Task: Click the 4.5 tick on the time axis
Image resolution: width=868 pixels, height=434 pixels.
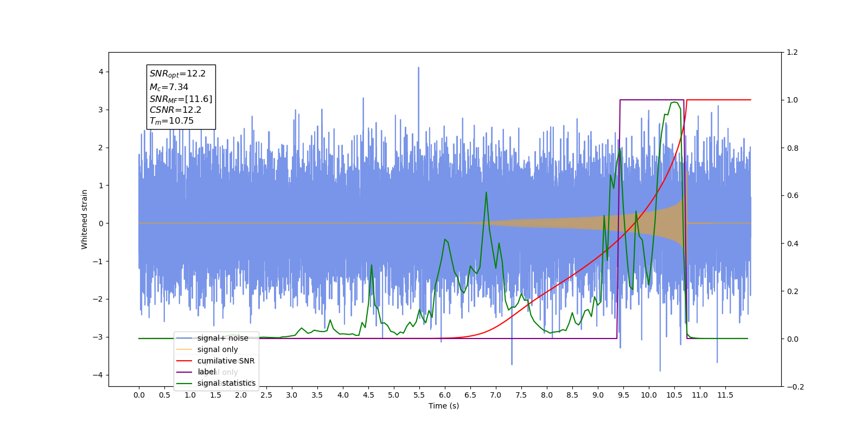Action: click(x=368, y=395)
